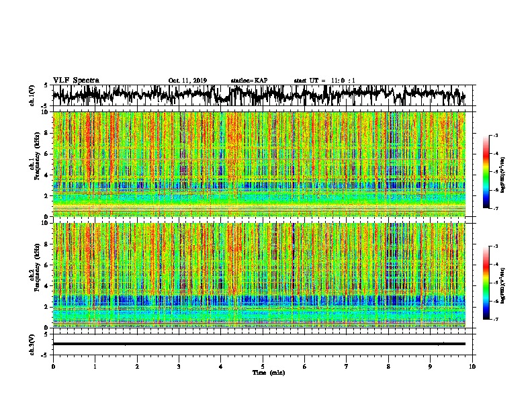
Task: Click the ch.2 colorbar scale
Action: click(x=486, y=283)
